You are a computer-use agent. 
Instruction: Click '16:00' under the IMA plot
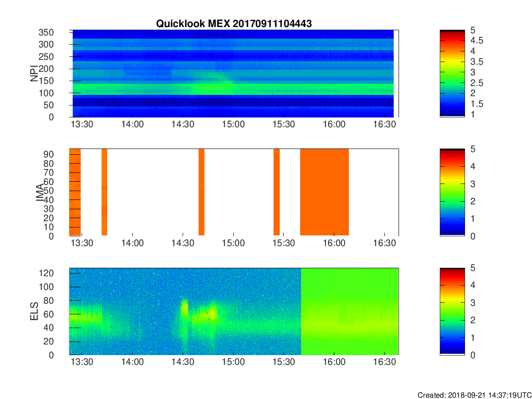coord(334,243)
